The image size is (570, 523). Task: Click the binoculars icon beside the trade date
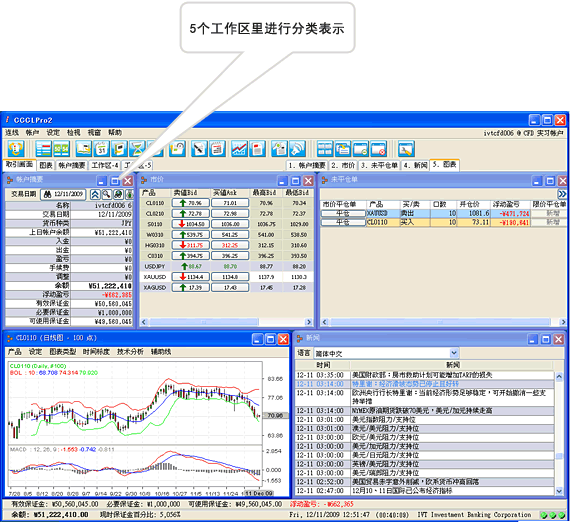[47, 194]
